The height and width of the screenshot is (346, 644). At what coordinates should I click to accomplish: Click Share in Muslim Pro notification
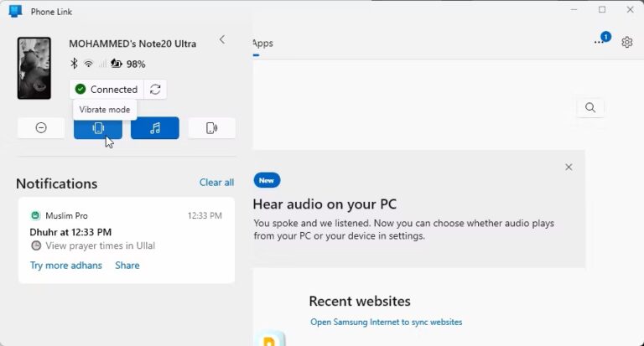point(127,265)
